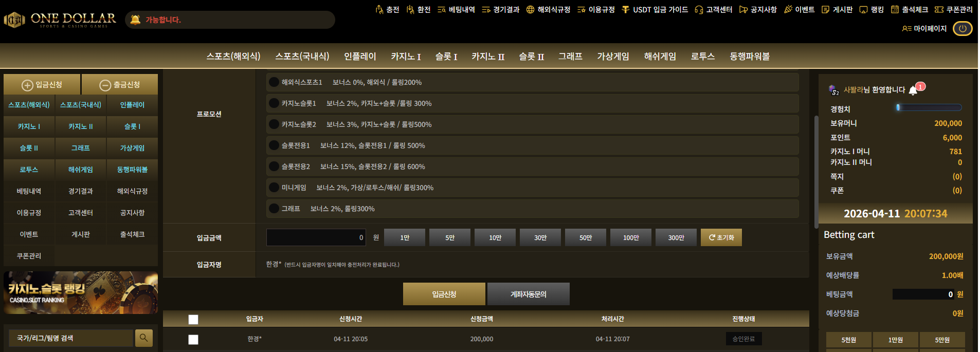This screenshot has height=352, width=980.
Task: Switch to the 출금신청 tab
Action: click(x=120, y=85)
